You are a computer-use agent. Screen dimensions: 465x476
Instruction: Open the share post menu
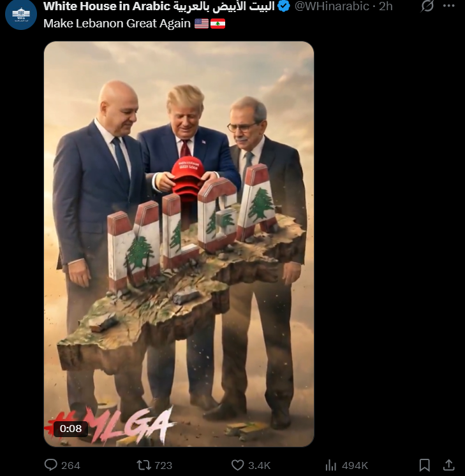tap(448, 465)
